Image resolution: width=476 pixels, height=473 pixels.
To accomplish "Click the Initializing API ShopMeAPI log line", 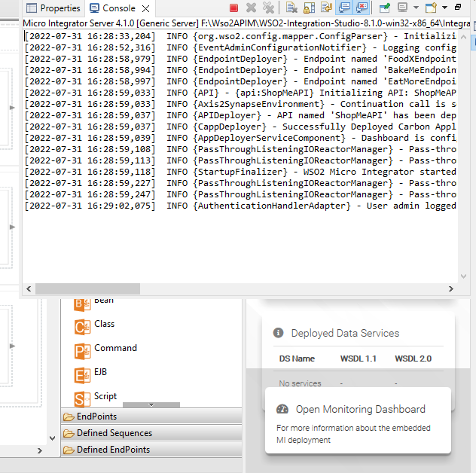I will 240,93.
